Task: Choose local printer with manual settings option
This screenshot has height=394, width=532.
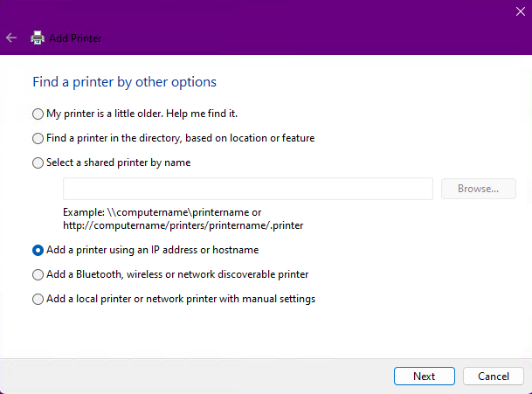Action: [38, 299]
